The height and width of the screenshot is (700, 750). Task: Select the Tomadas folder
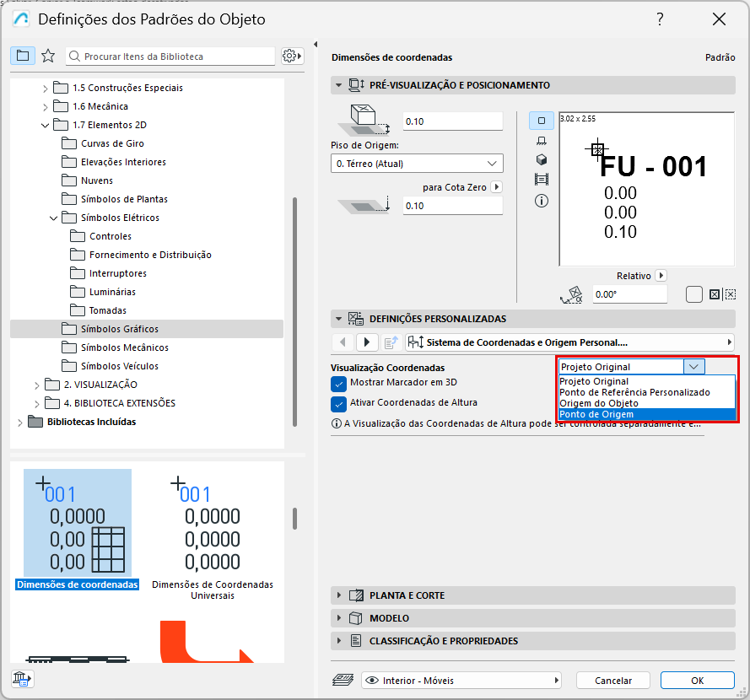[108, 310]
